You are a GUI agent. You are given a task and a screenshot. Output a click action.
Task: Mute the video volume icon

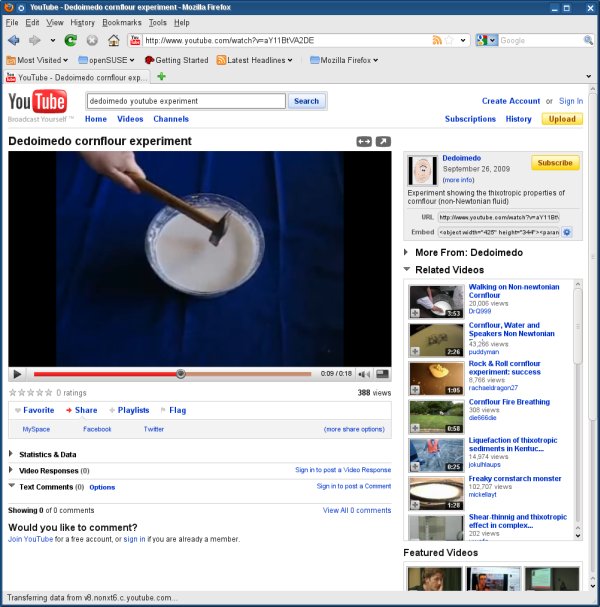(x=364, y=374)
